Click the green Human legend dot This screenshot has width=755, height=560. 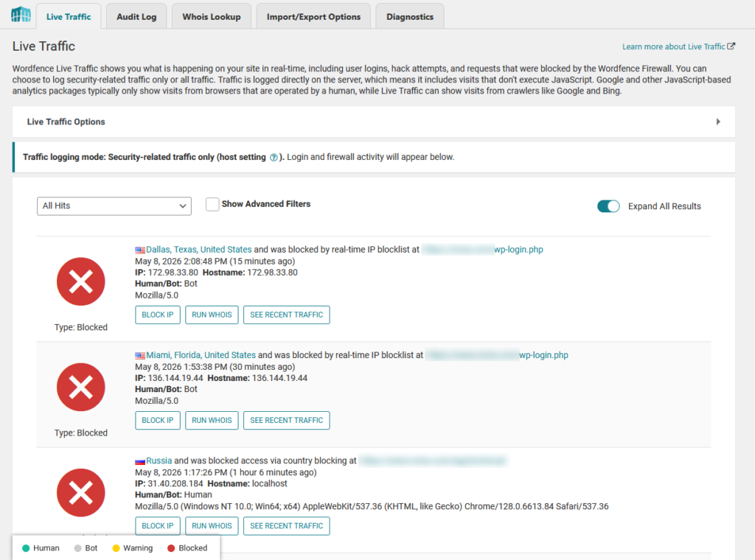(26, 548)
